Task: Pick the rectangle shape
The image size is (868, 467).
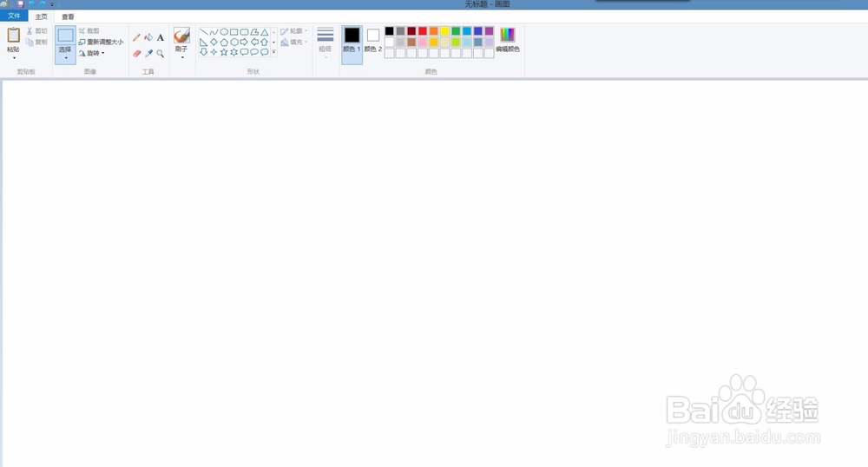Action: [x=234, y=32]
